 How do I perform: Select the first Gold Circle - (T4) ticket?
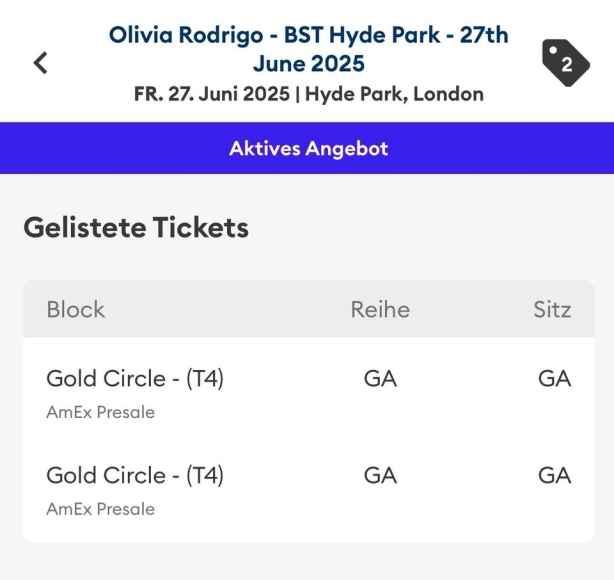click(x=135, y=379)
